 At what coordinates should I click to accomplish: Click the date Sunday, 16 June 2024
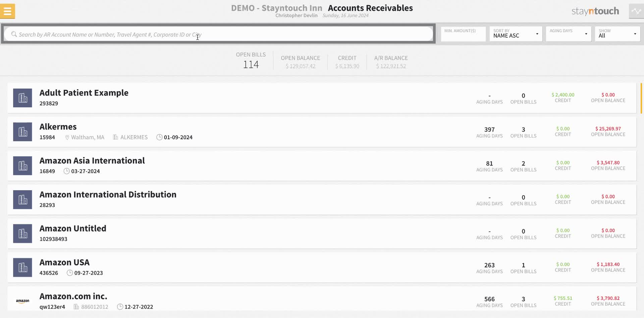click(345, 15)
